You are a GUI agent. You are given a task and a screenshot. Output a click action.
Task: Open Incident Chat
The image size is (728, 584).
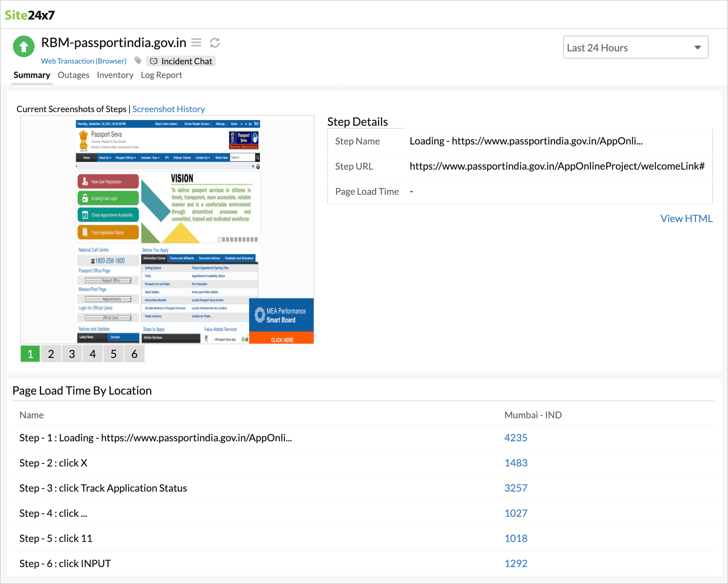pos(181,61)
